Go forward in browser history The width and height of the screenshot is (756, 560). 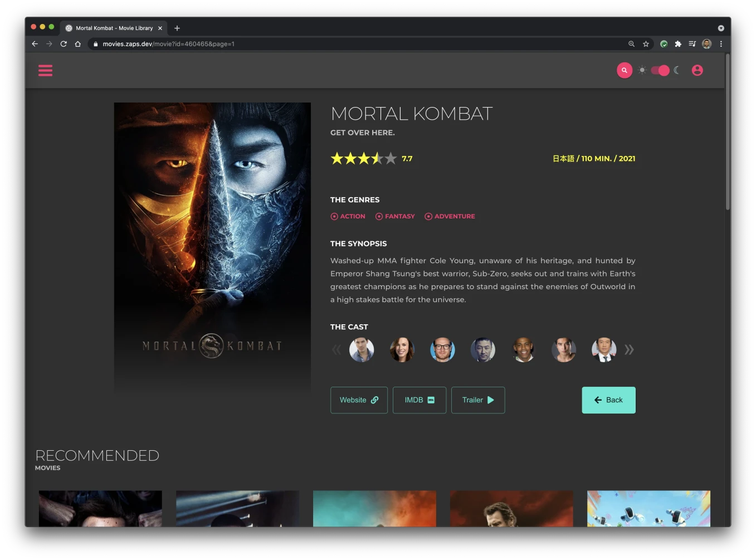(49, 44)
